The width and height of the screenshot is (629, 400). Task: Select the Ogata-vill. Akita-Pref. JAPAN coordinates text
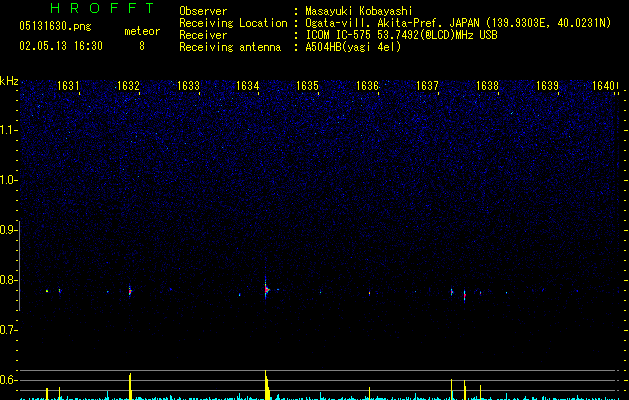coord(458,24)
